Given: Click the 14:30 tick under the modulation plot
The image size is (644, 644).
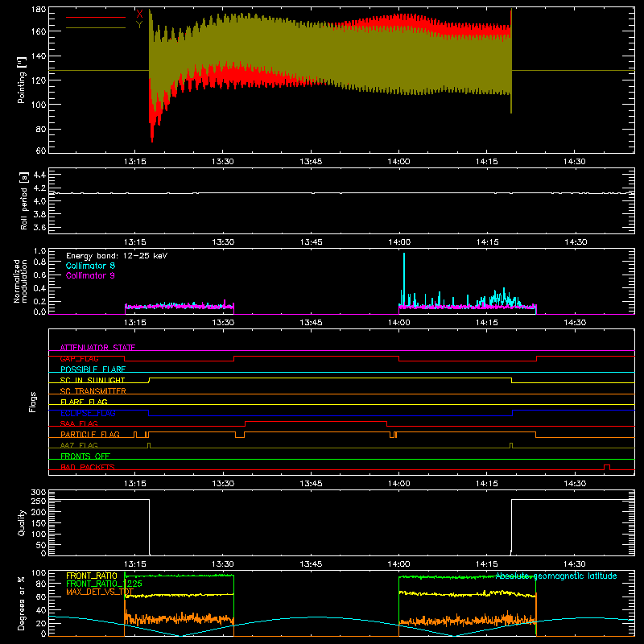Looking at the screenshot, I should point(575,323).
